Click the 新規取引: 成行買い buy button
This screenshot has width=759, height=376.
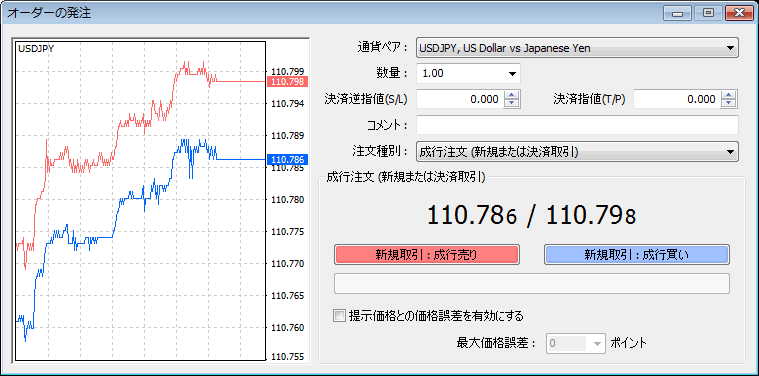coord(637,255)
